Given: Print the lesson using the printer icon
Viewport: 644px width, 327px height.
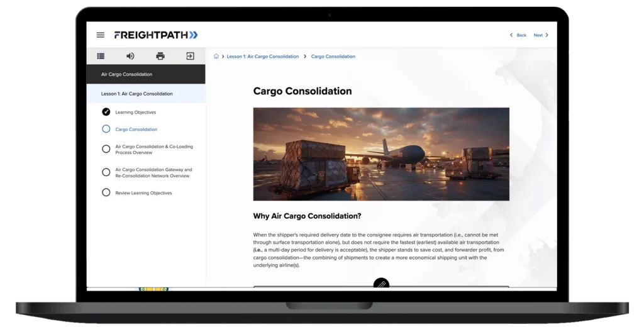Looking at the screenshot, I should click(160, 56).
